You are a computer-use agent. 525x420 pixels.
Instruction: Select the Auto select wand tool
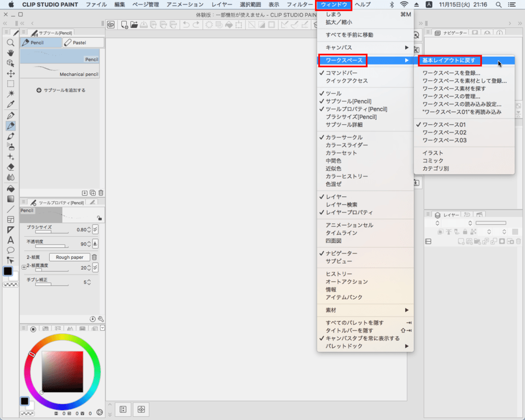coord(11,94)
